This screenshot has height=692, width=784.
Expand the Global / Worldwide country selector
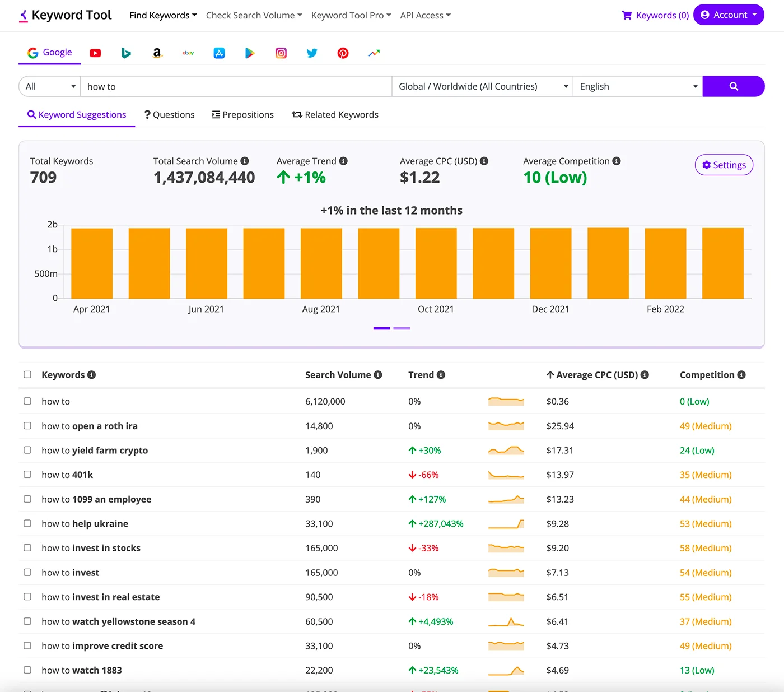(482, 86)
